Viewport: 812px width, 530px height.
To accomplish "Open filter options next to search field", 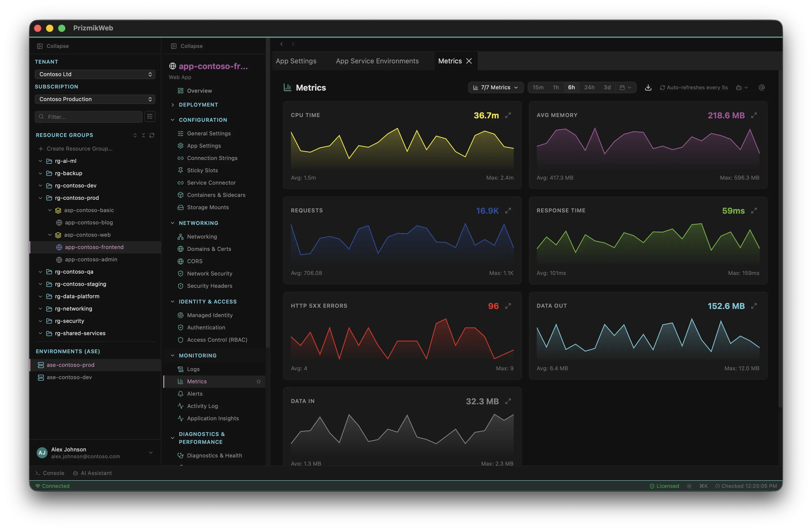I will click(149, 117).
